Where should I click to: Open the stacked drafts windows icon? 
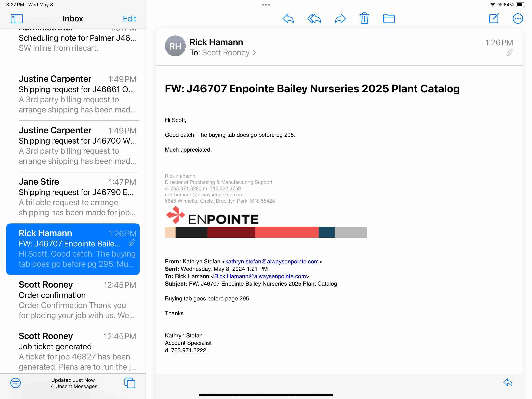pos(130,383)
